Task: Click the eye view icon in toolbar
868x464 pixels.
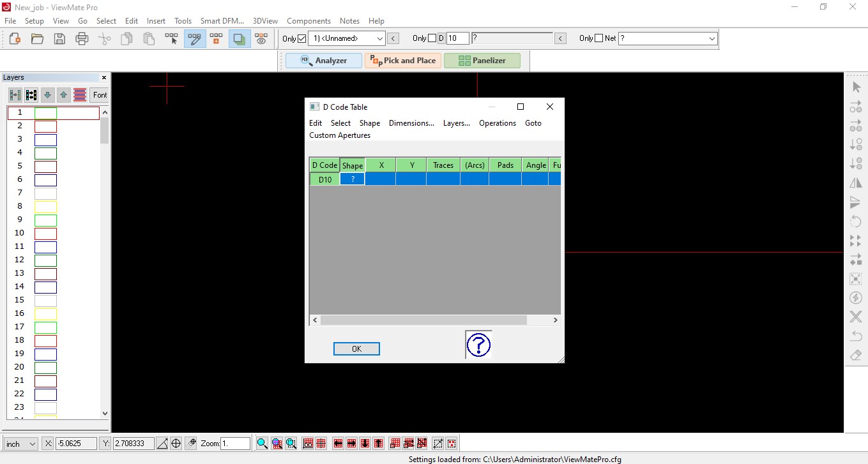Action: [x=261, y=39]
